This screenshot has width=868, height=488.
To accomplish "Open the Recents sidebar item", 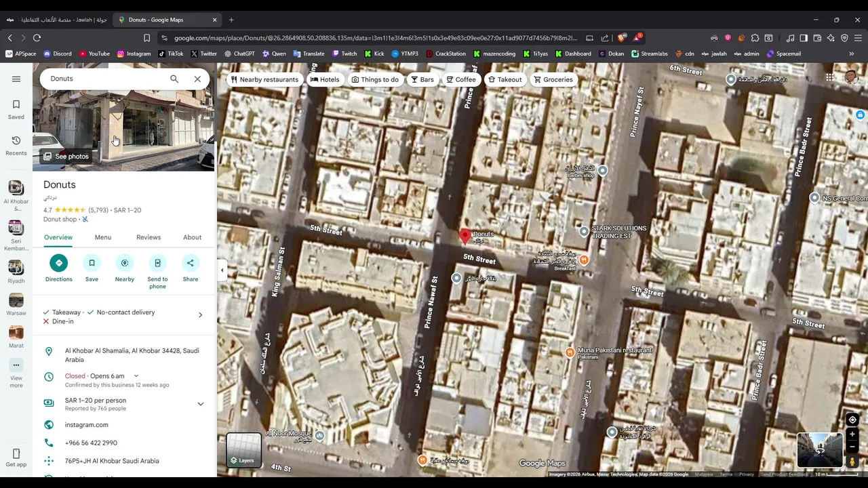I will click(x=16, y=145).
